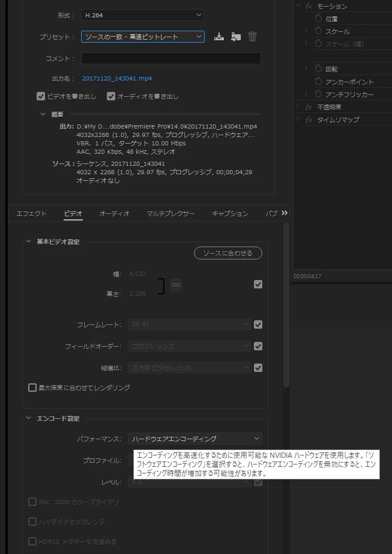392x554 pixels.
Task: Click summary line VBR 1 パス ターゲット 10.00 Mbps
Action: pos(131,143)
